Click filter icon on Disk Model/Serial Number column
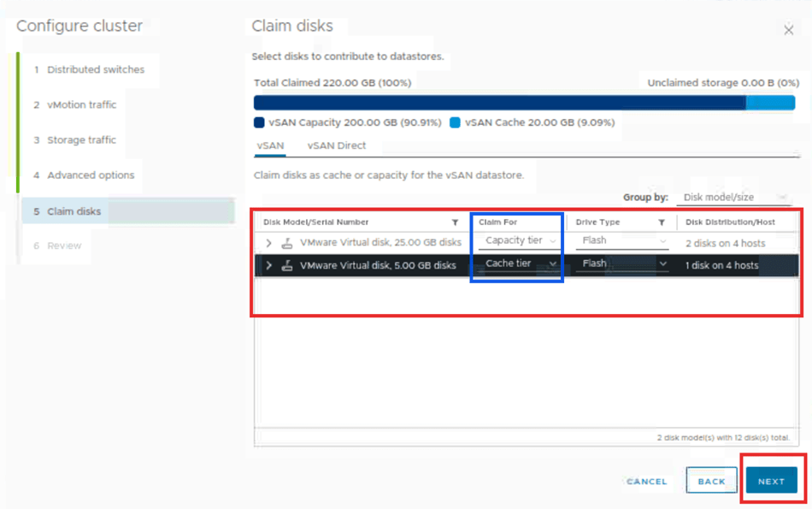The height and width of the screenshot is (509, 812). point(455,222)
